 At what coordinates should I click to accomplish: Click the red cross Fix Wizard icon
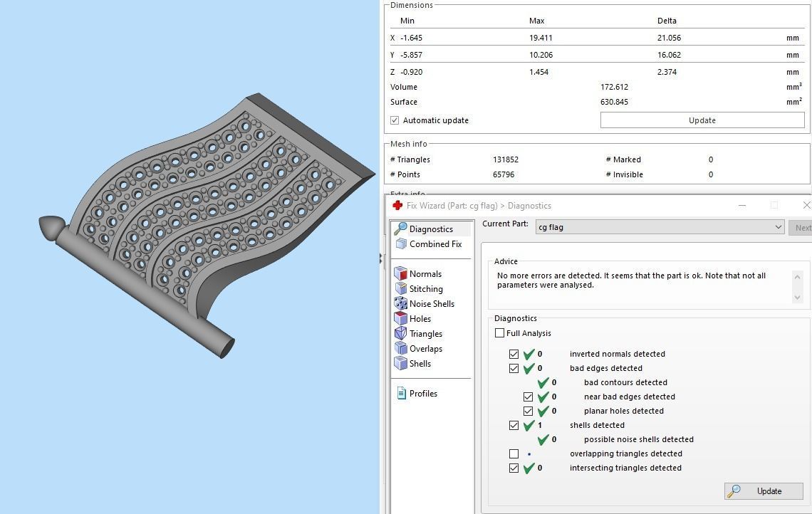pos(397,206)
